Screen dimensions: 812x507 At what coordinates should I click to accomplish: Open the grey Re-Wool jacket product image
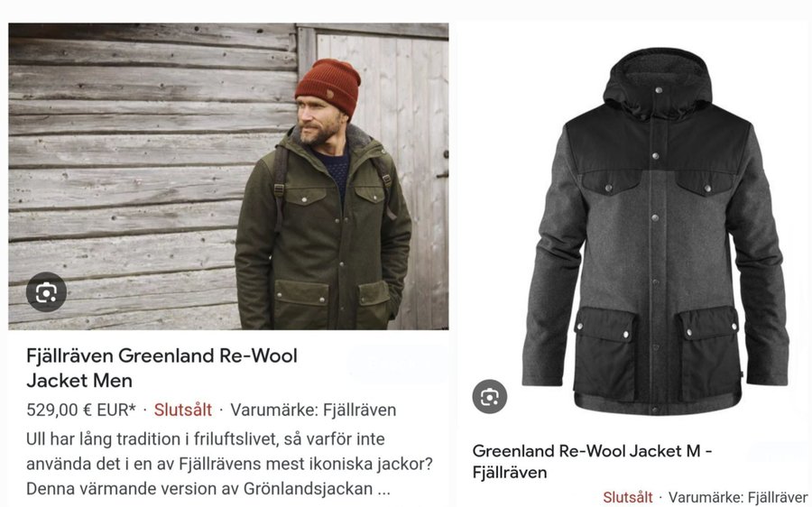click(655, 230)
